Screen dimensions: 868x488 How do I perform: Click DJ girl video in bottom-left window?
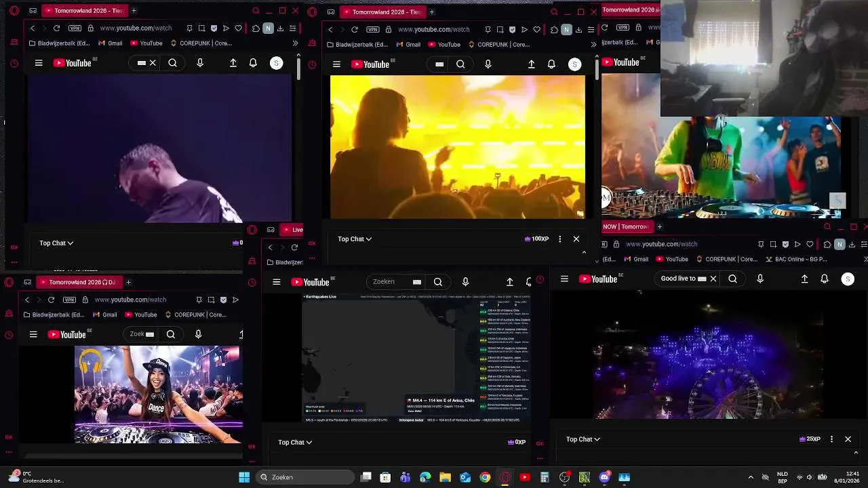coord(158,394)
